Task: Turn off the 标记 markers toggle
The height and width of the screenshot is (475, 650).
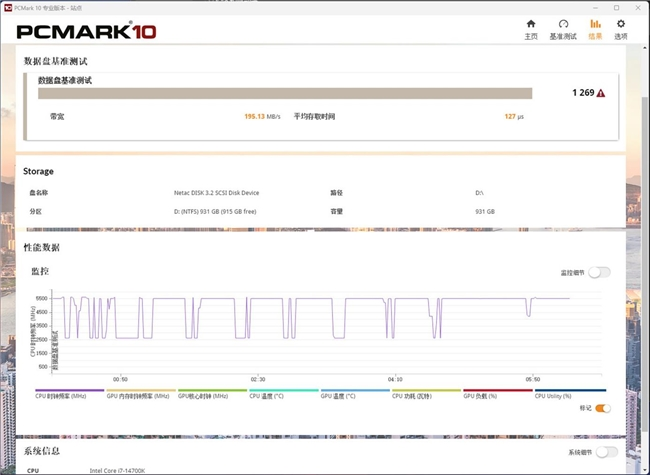Action: click(602, 408)
